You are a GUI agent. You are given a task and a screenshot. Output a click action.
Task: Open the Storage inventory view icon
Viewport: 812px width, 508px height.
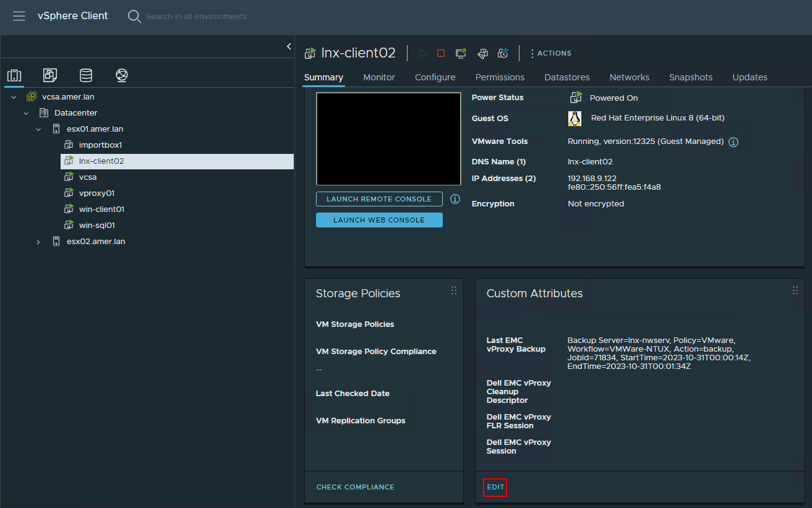click(x=86, y=75)
